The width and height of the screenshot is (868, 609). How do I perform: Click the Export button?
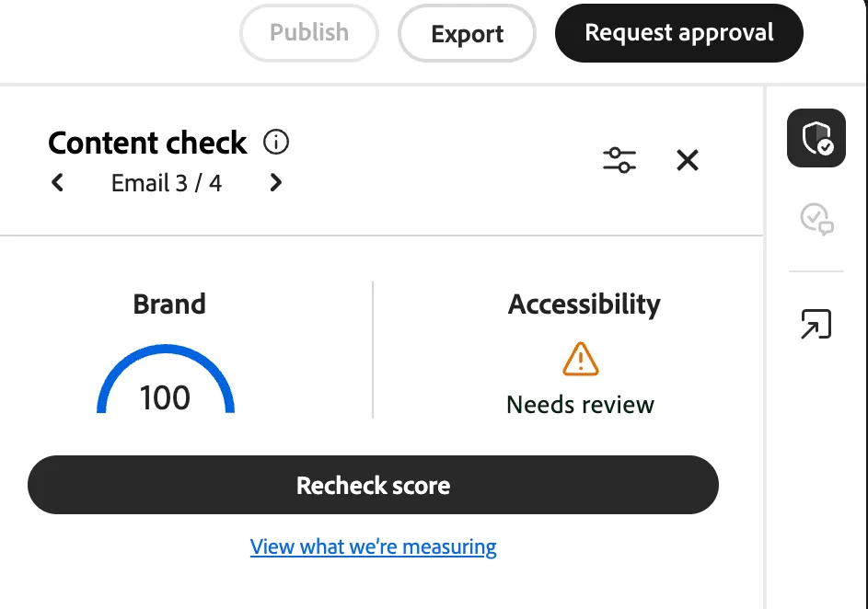pos(467,33)
